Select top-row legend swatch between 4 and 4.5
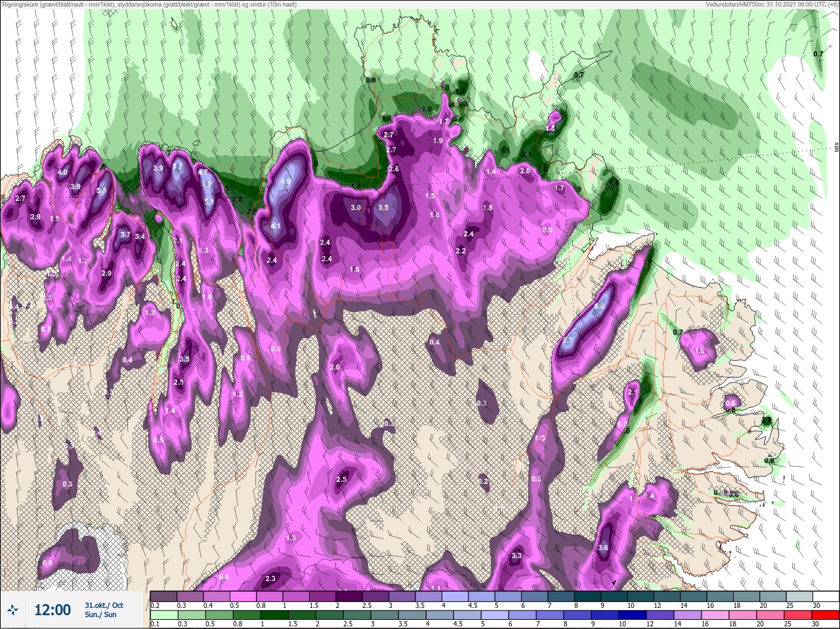This screenshot has width=840, height=629. point(455,596)
